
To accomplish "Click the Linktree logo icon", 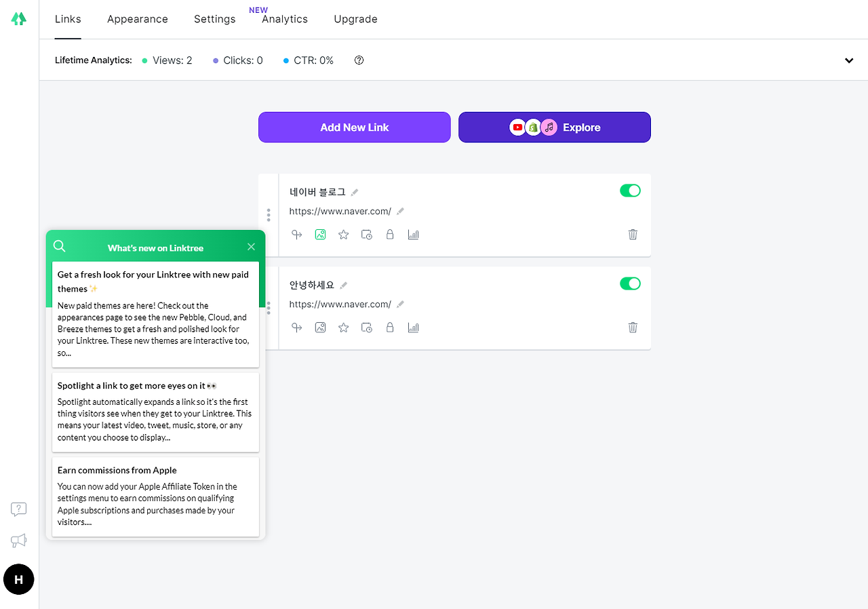I will [19, 19].
